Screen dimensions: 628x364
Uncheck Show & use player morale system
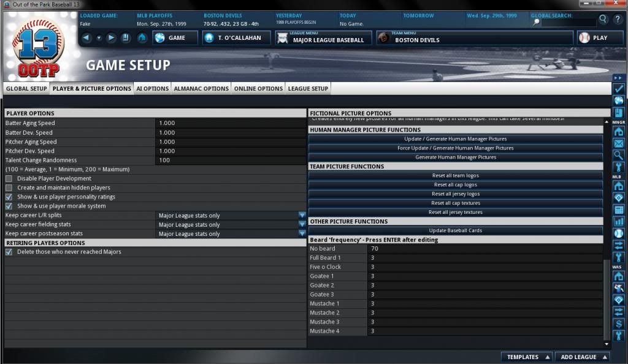tap(9, 206)
